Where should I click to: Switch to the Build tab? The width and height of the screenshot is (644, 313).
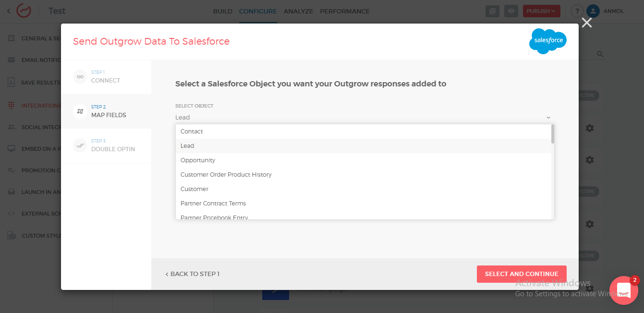click(x=223, y=11)
